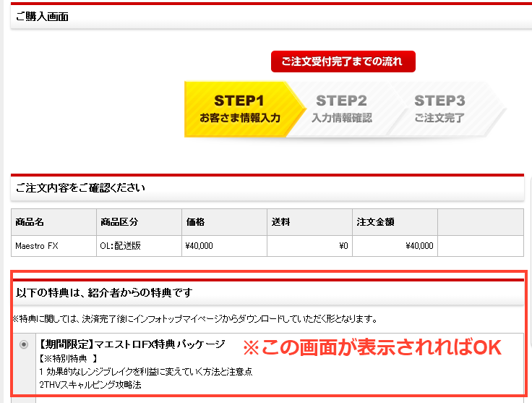
Task: Click the ご購入画面 page heading
Action: point(42,17)
